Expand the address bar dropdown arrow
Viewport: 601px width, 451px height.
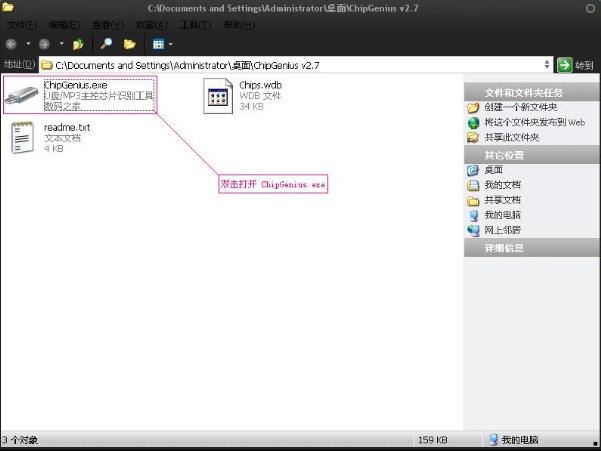(x=547, y=65)
